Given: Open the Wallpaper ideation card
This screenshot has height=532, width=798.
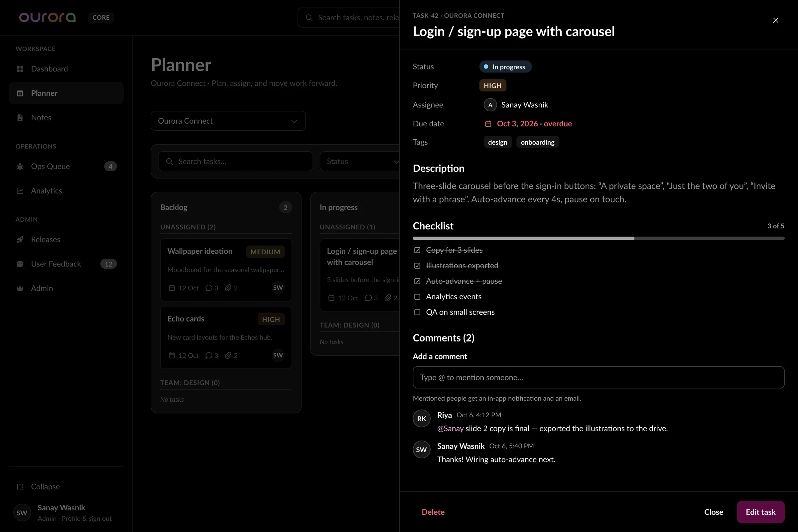Looking at the screenshot, I should click(226, 270).
